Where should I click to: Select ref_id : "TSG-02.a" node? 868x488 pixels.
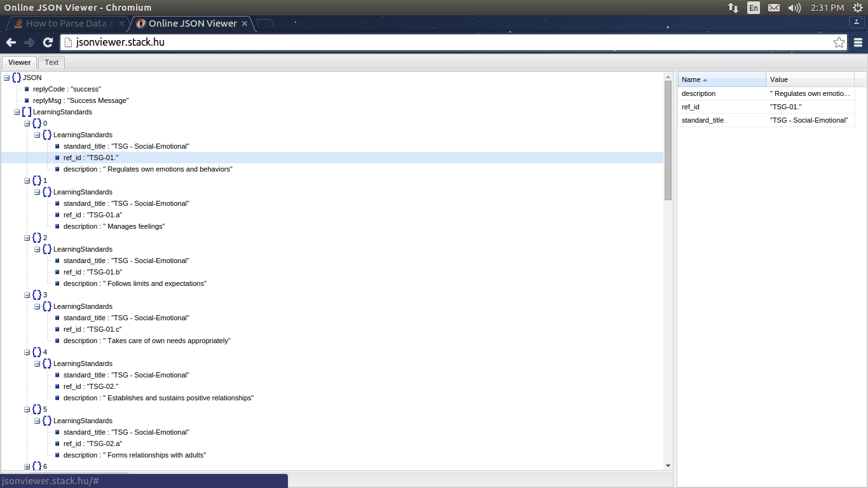(x=93, y=444)
